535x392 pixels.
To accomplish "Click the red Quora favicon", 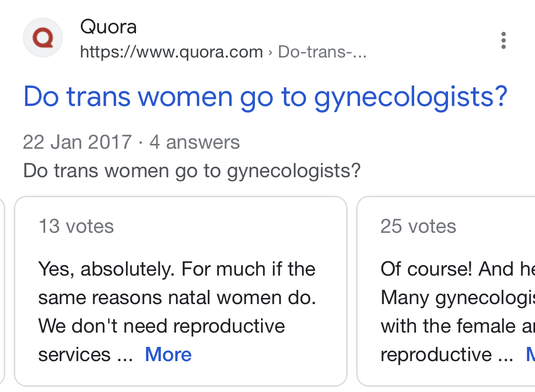I will [43, 38].
